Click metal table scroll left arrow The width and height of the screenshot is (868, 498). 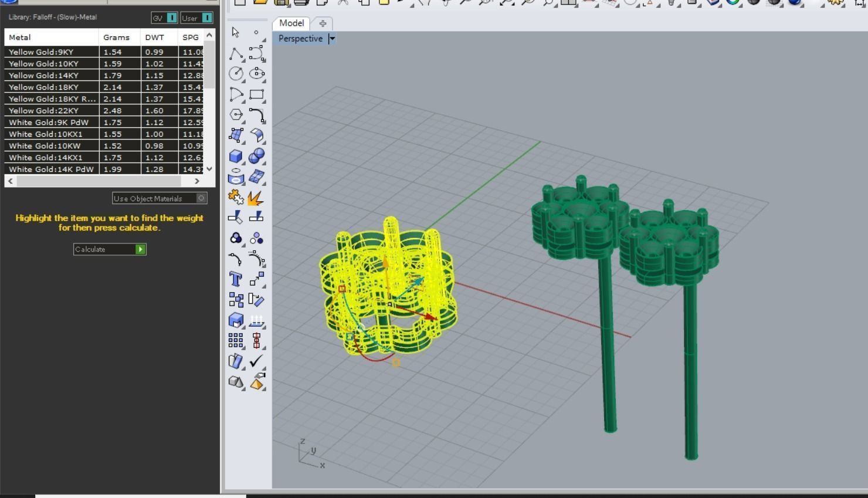pyautogui.click(x=11, y=181)
